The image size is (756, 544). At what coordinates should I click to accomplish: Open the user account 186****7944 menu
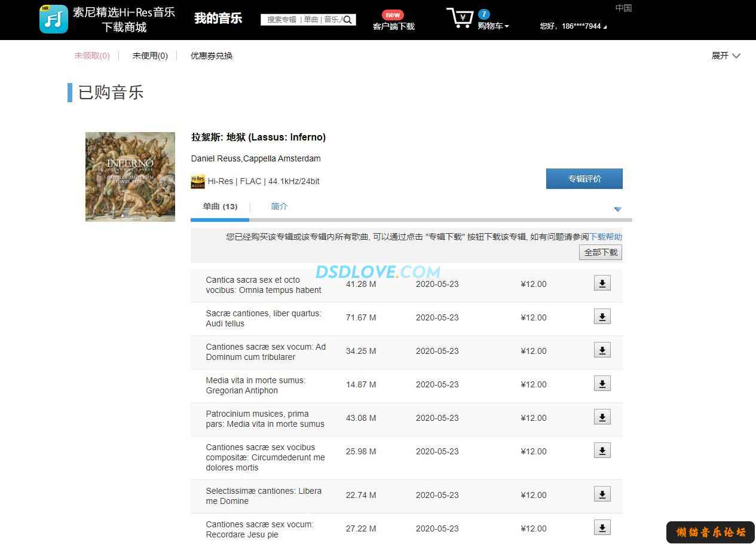point(573,26)
